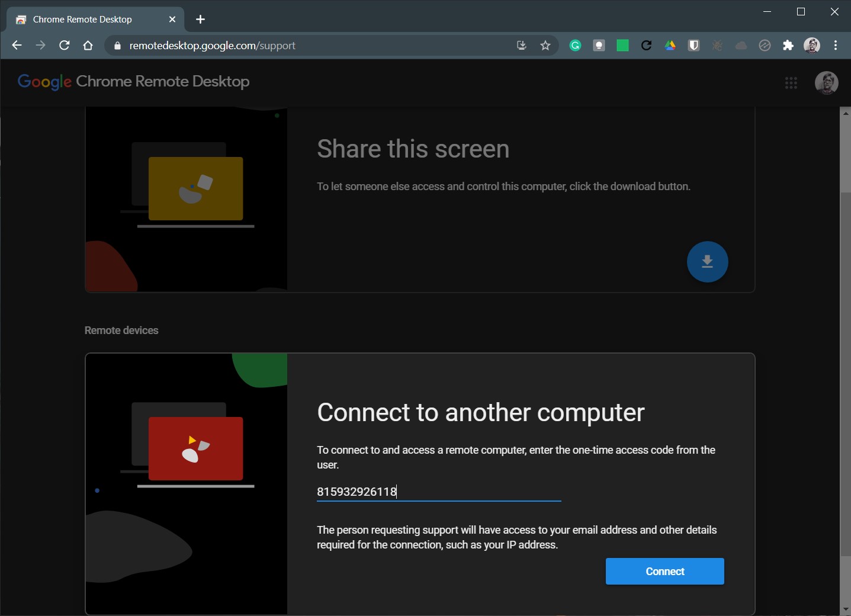Open Chrome's three-dot menu

tap(836, 46)
